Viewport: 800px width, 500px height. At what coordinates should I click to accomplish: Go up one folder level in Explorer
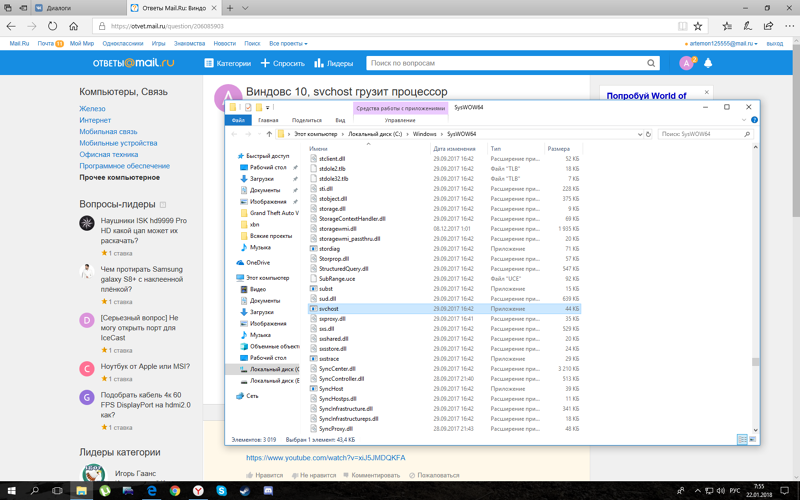(269, 134)
